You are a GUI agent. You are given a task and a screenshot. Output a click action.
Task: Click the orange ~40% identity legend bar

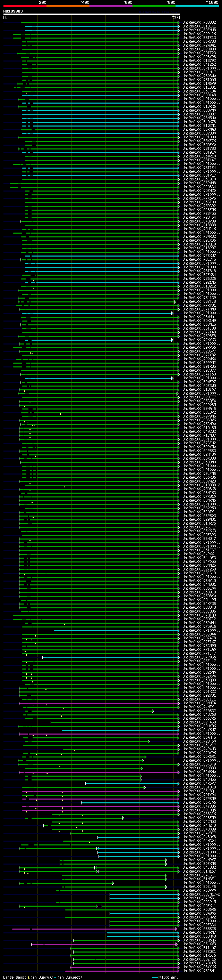point(68,6)
